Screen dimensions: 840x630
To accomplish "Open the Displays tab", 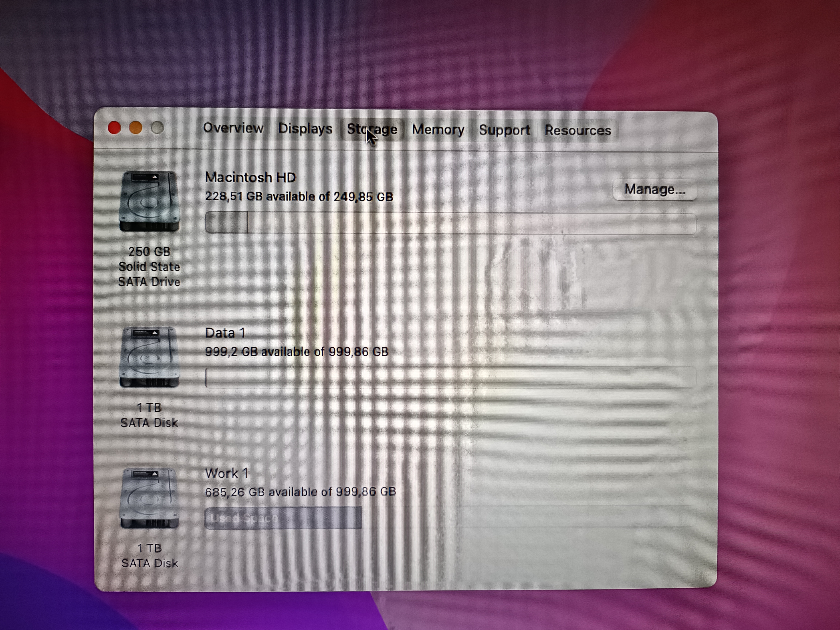I will tap(305, 129).
